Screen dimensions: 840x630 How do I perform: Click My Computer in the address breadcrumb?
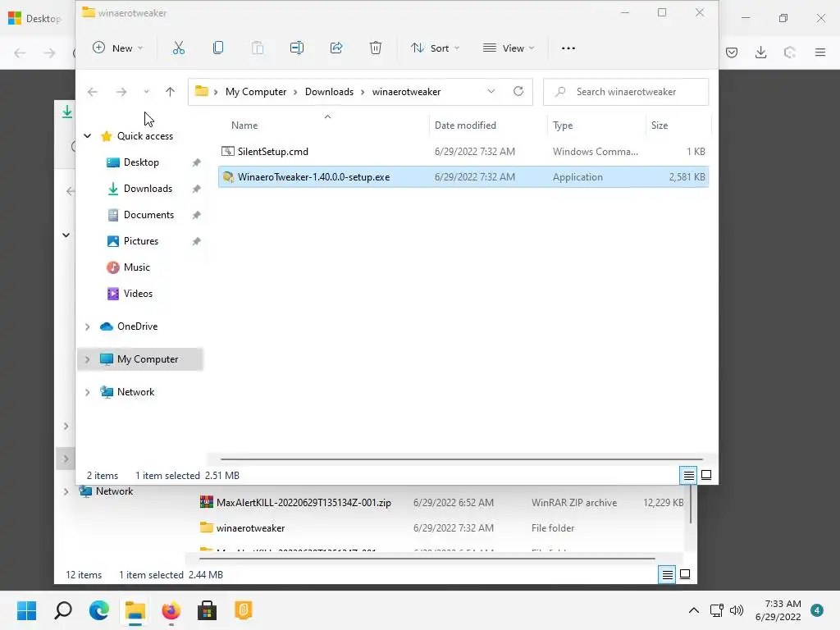[x=256, y=92]
